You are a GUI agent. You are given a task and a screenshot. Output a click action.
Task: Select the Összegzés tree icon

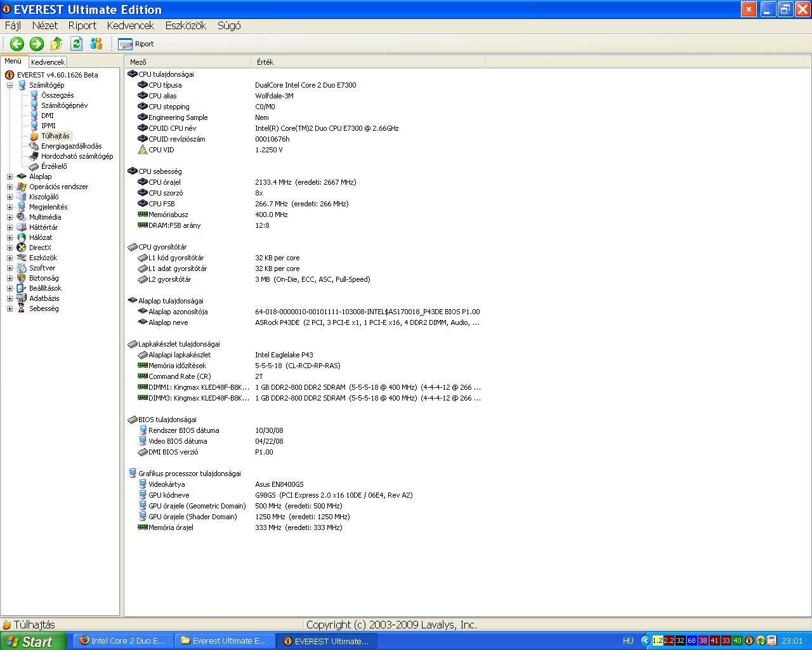(x=34, y=95)
